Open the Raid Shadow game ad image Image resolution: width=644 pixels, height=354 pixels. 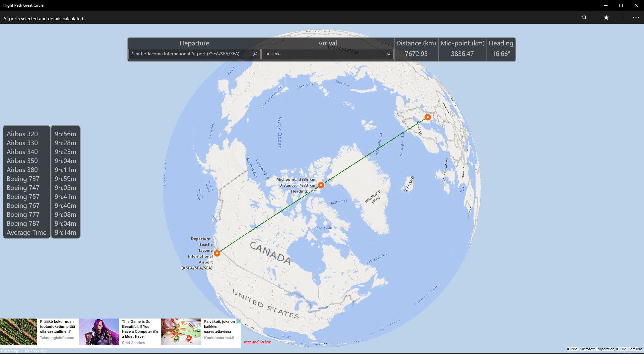[99, 332]
